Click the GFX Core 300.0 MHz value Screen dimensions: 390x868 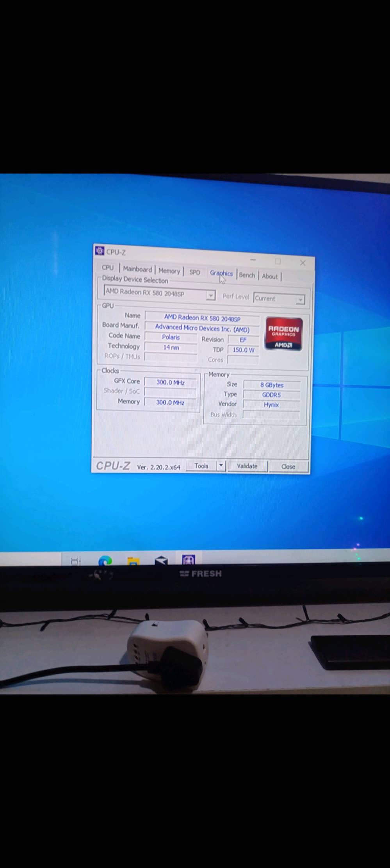coord(171,382)
